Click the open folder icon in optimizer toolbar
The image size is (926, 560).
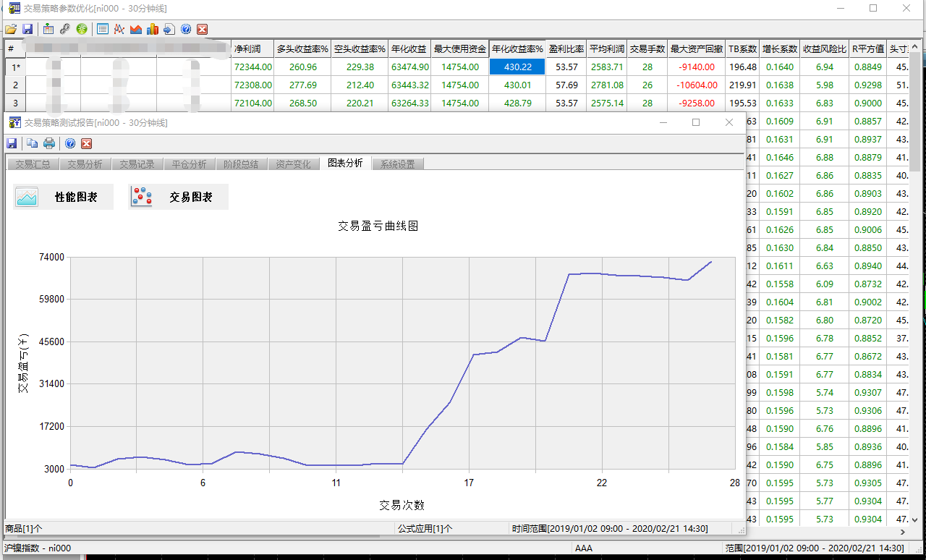(11, 29)
